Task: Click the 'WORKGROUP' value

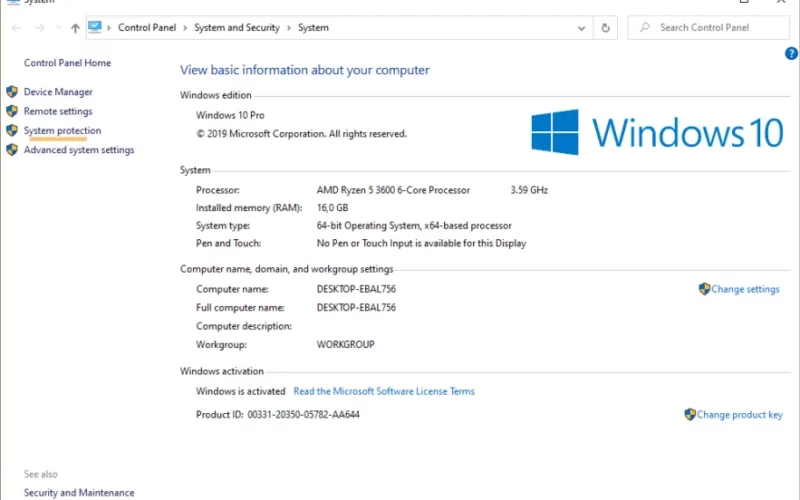Action: coord(345,344)
